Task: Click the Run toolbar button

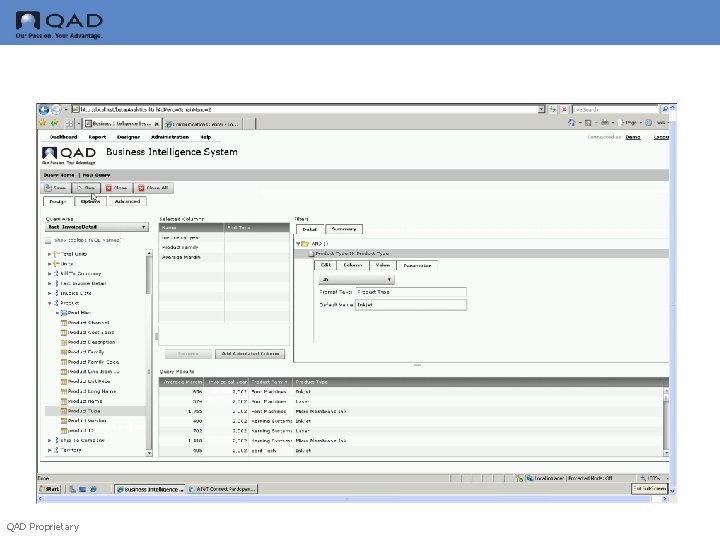Action: point(86,188)
